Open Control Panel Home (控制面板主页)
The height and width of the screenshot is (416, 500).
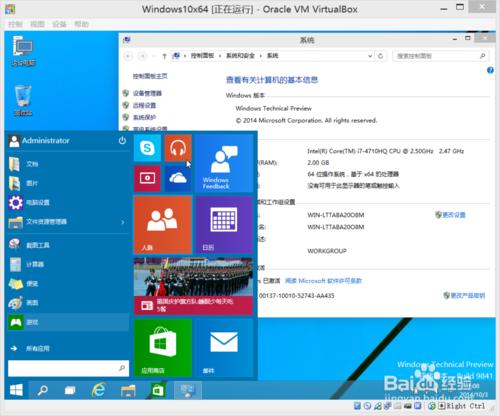pyautogui.click(x=150, y=76)
